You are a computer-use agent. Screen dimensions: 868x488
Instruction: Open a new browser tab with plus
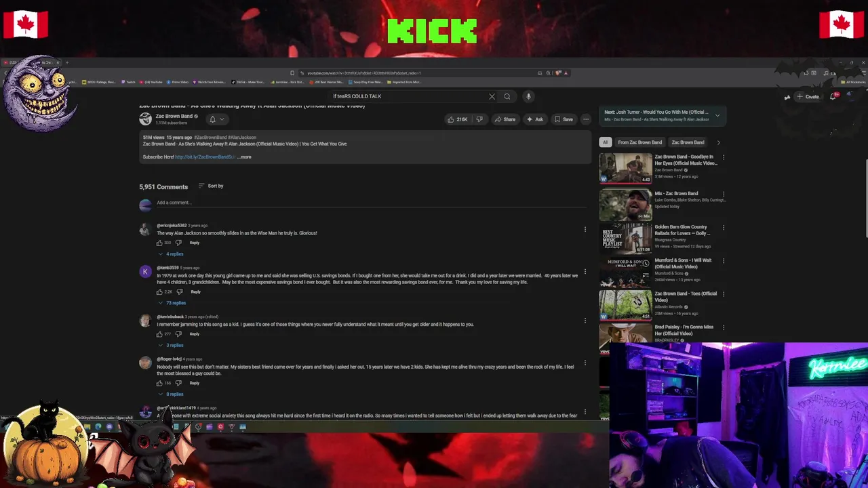coord(67,62)
